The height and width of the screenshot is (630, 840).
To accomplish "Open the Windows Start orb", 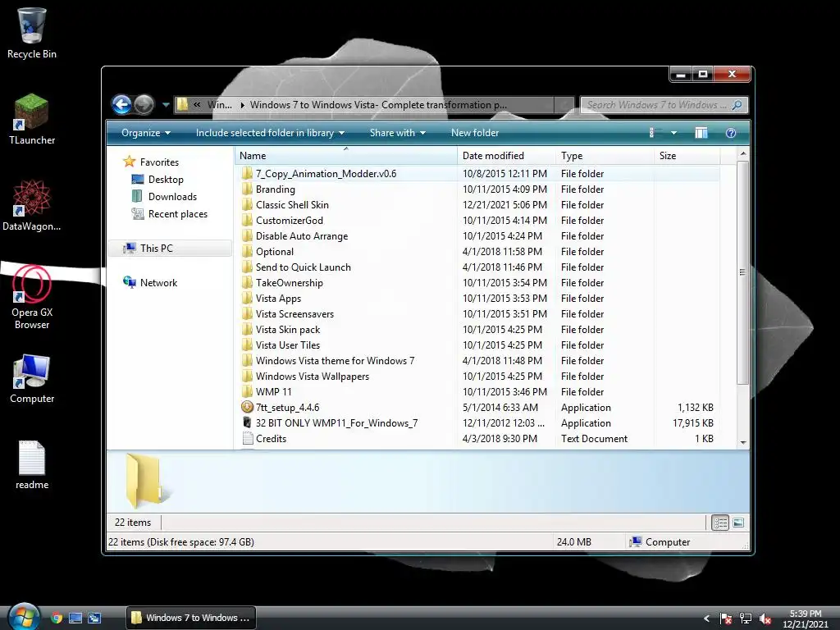I will (x=24, y=617).
